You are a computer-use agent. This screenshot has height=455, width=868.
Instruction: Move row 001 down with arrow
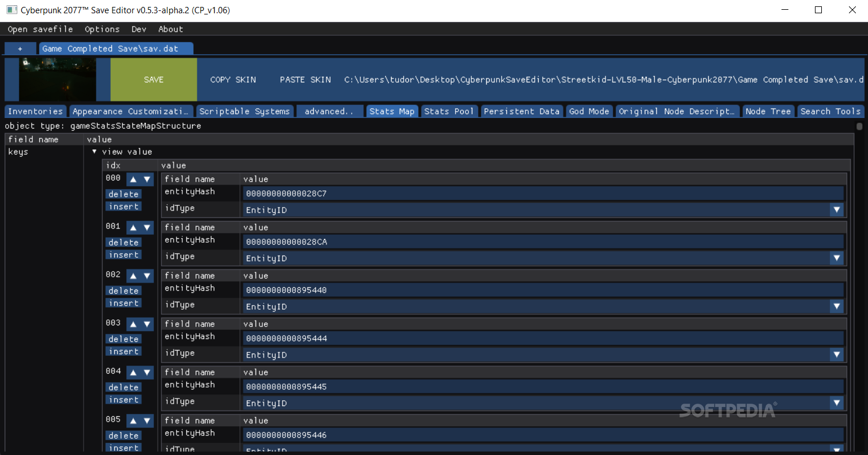tap(147, 228)
